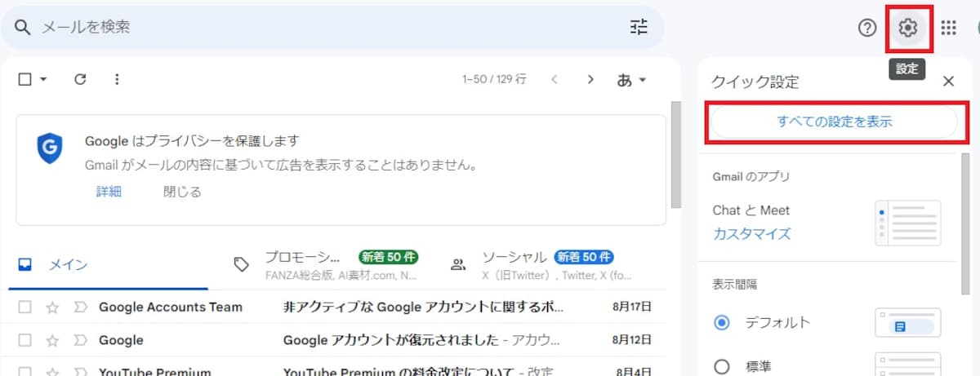
Task: Select the 標準 density radio button
Action: [721, 367]
